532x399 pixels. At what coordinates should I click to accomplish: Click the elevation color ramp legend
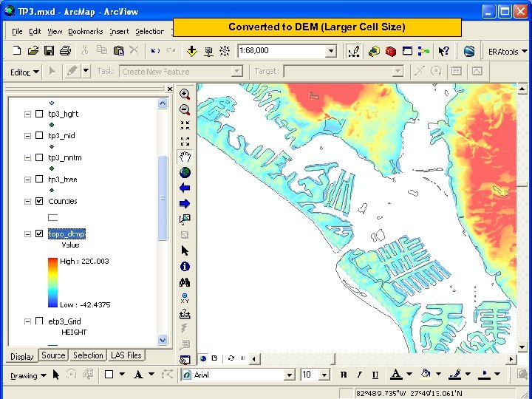tap(52, 282)
